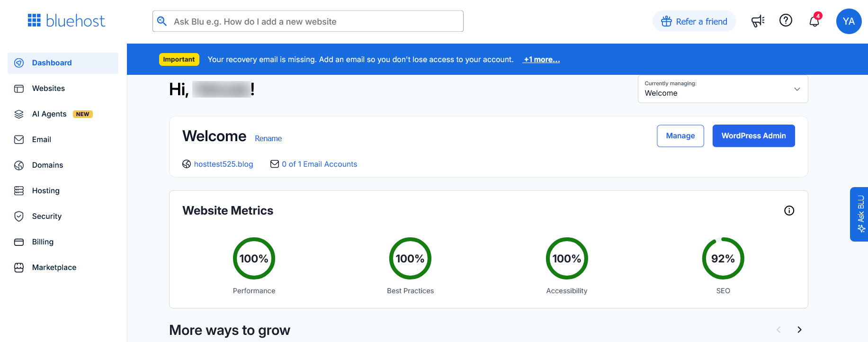Expand the Currently managing Welcome dropdown
Image resolution: width=868 pixels, height=342 pixels.
tap(723, 89)
